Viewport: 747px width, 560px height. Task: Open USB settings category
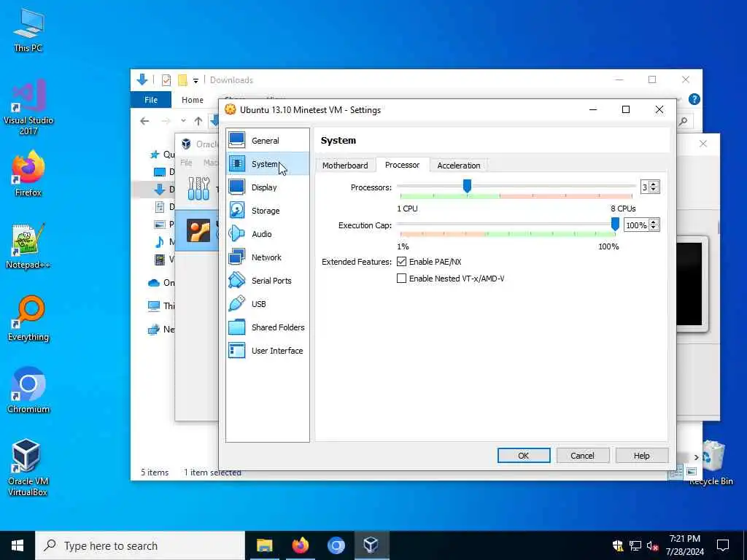pyautogui.click(x=267, y=304)
